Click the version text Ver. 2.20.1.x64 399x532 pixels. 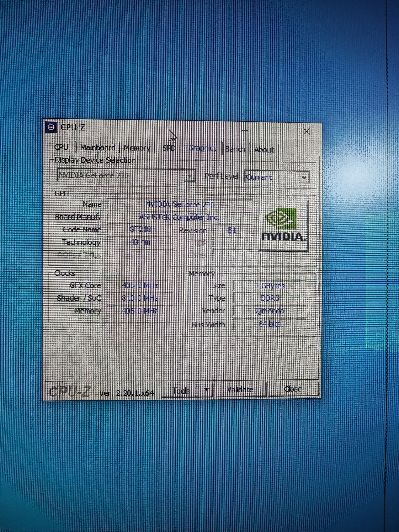[x=127, y=393]
